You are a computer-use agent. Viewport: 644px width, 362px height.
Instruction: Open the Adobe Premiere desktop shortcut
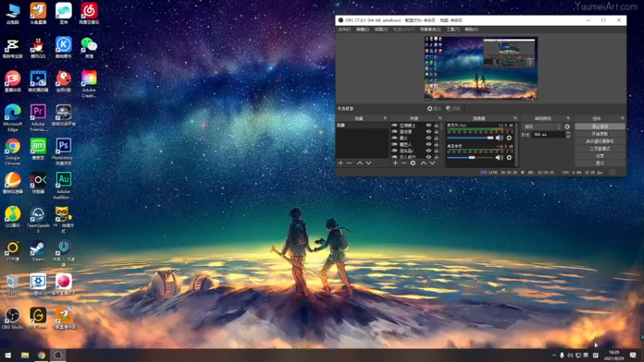[x=38, y=117]
